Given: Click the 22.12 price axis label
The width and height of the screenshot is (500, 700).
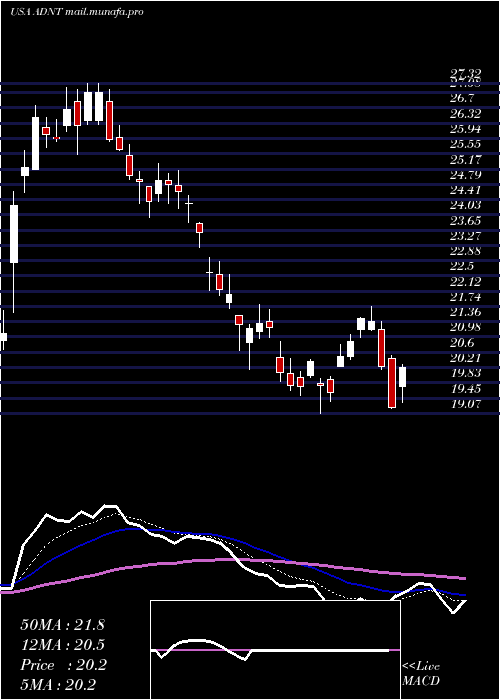Looking at the screenshot, I should pyautogui.click(x=465, y=282).
